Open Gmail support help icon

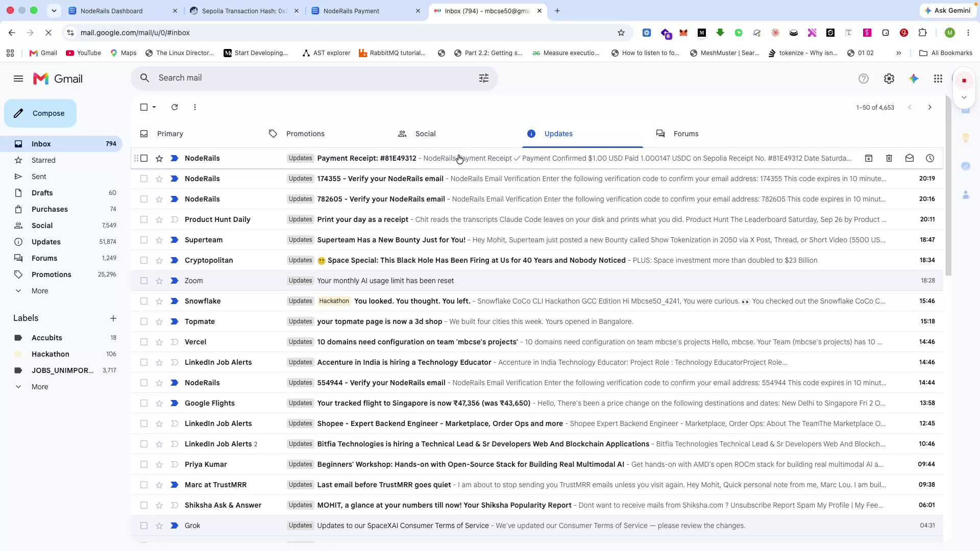(x=863, y=79)
